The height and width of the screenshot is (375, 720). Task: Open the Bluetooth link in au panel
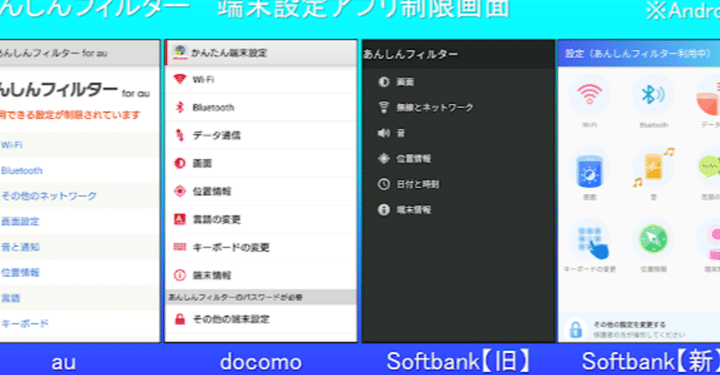[x=22, y=170]
